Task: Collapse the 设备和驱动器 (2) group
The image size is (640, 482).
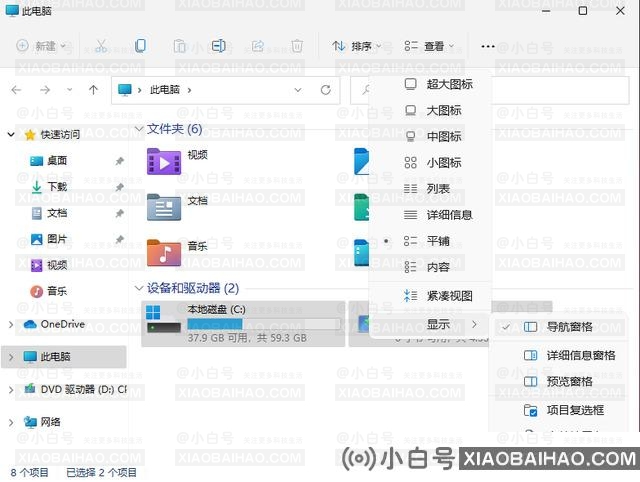Action: (139, 288)
